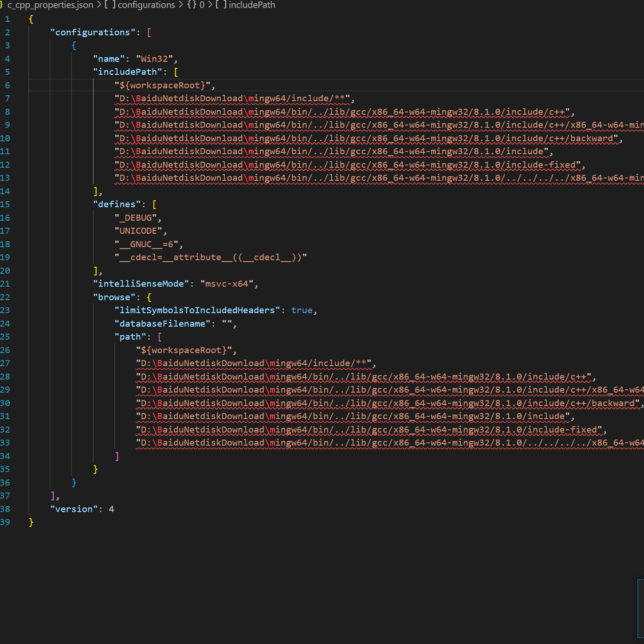Open the includePath breadcrumb dropdown
644x644 pixels.
252,5
